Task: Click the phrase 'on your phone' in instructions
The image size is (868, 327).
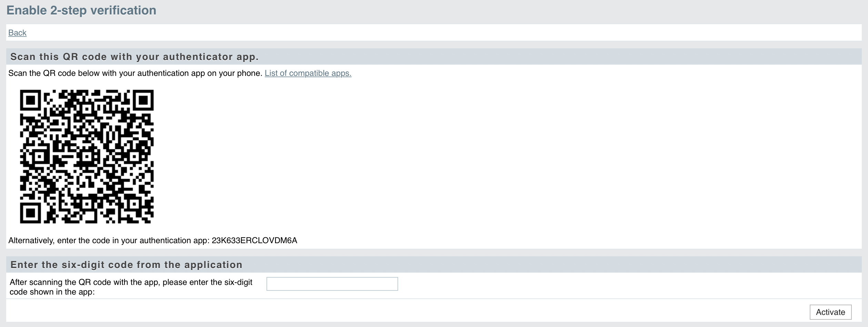Action: [x=235, y=73]
